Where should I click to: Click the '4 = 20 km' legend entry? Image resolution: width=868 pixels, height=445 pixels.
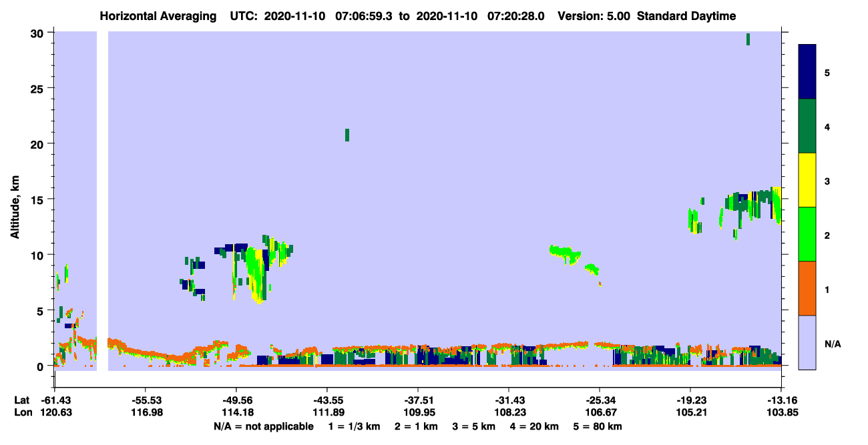534,426
